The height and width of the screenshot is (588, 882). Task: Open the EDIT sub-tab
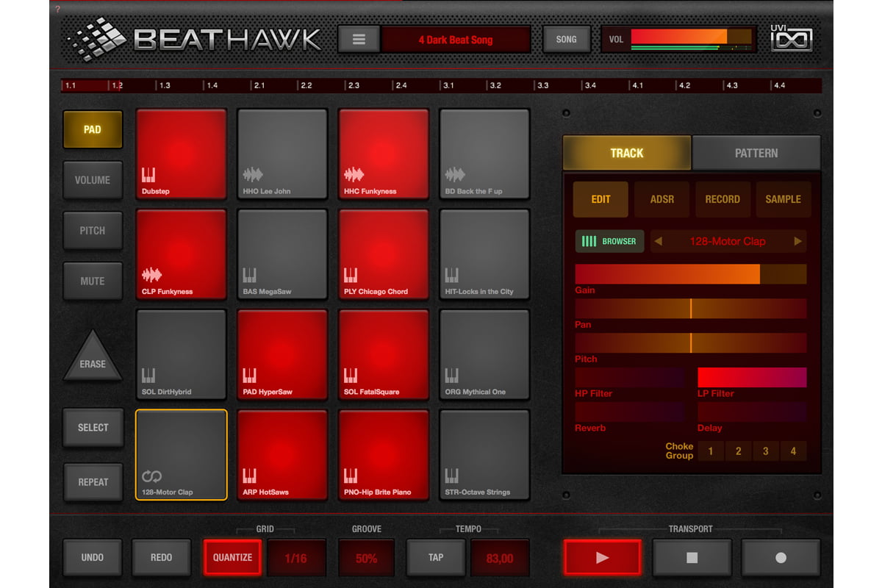(600, 199)
